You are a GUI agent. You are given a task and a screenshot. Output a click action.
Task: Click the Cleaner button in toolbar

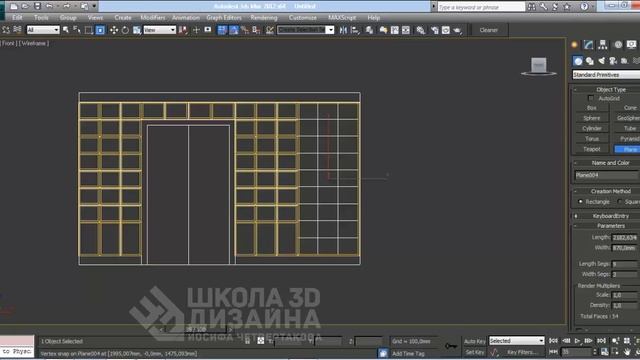(489, 30)
